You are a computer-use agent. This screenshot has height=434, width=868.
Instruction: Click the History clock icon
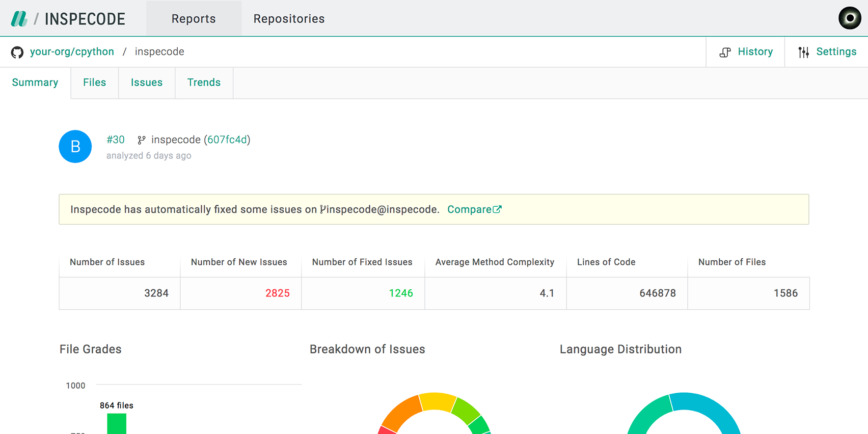click(x=725, y=52)
